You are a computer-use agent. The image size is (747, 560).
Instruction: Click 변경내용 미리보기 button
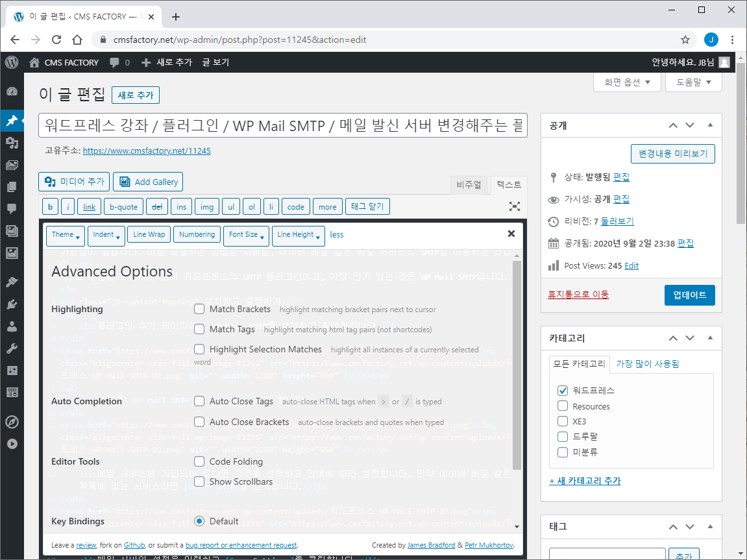click(x=672, y=154)
